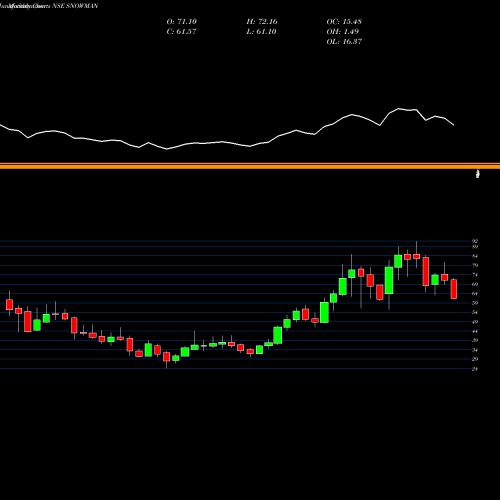Image resolution: width=500 pixels, height=500 pixels.
Task: Click the 44 price axis label
Action: click(475, 331)
